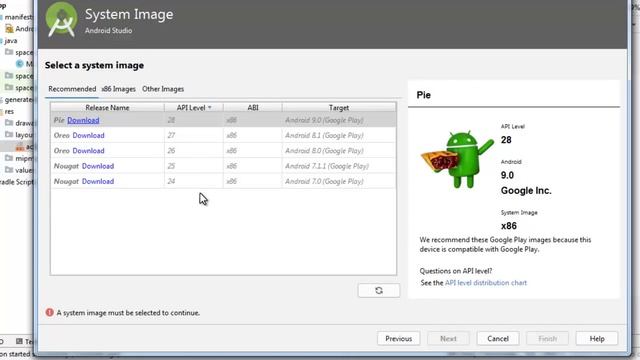This screenshot has width=640, height=360.
Task: Select the res folder in project tree
Action: [x=9, y=111]
